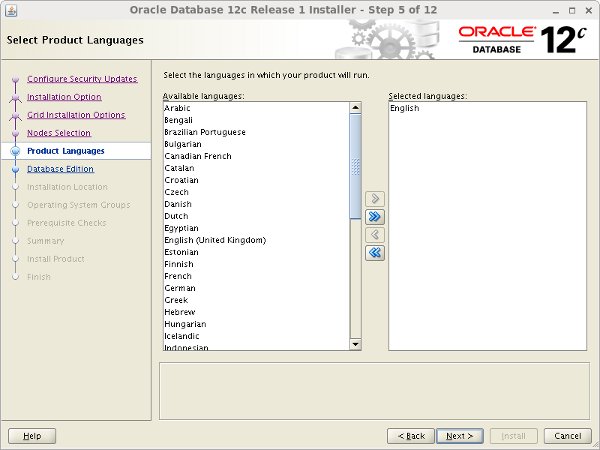
Task: Open the Grid Installation Options step
Action: click(76, 115)
